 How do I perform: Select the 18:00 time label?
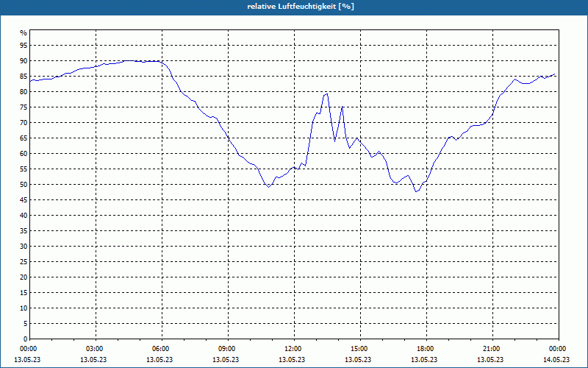(x=426, y=349)
